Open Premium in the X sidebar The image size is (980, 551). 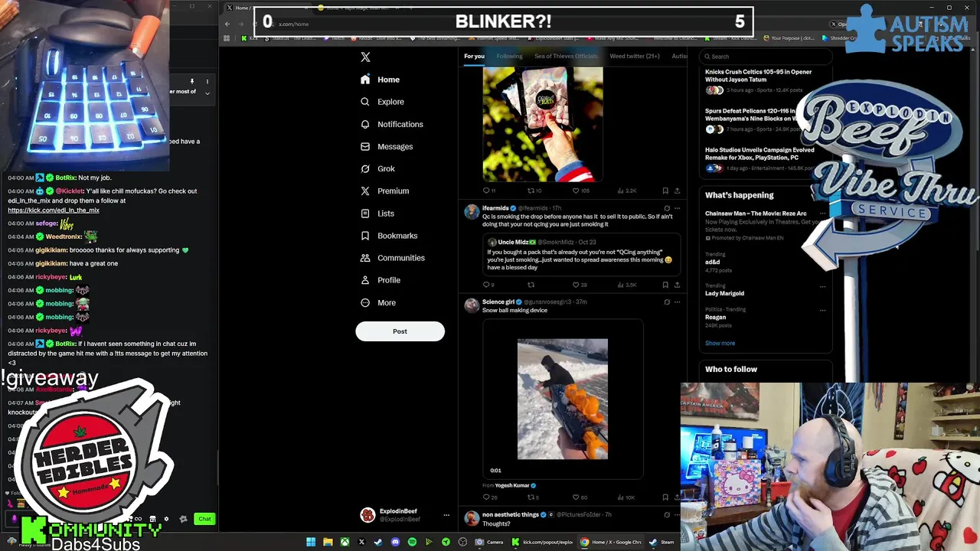[385, 191]
